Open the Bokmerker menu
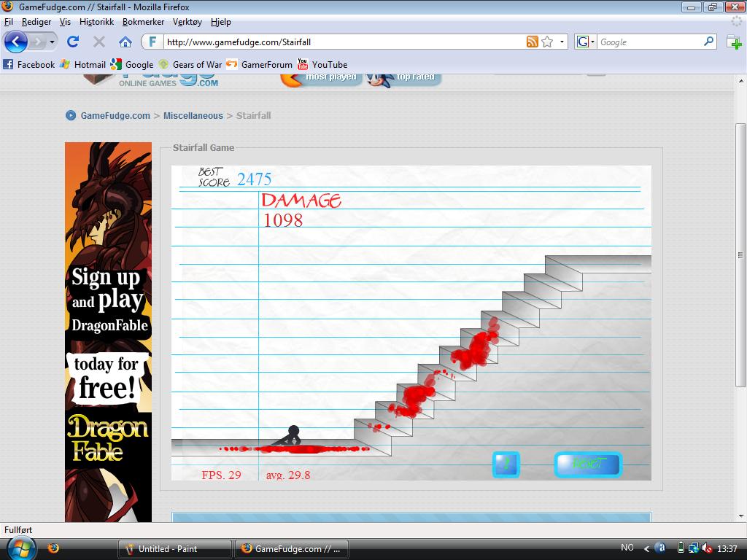 144,22
